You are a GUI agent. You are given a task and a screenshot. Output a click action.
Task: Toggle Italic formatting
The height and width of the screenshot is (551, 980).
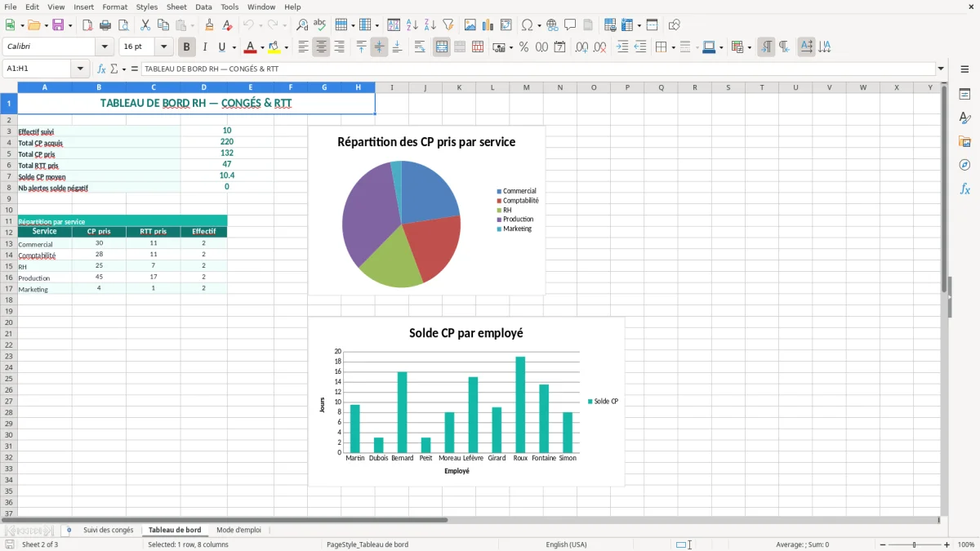tap(205, 47)
